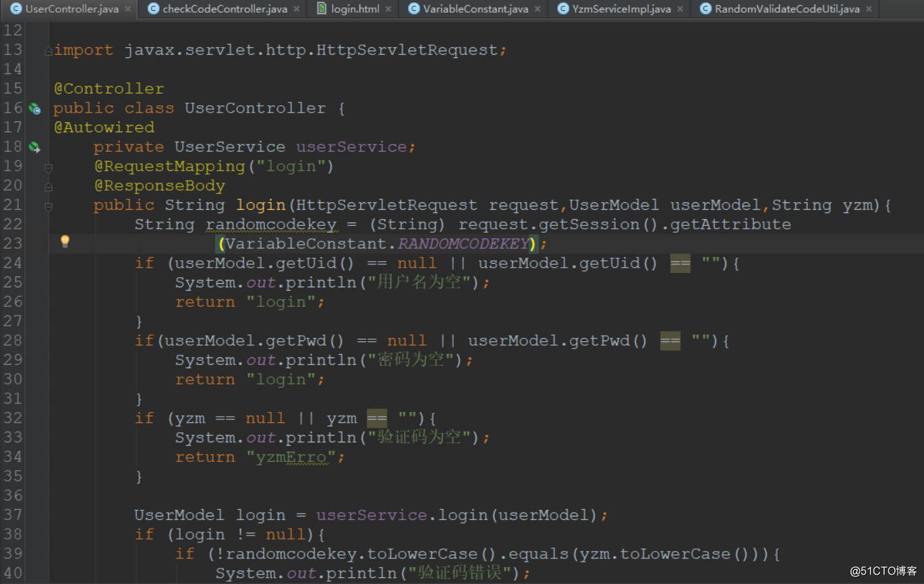
Task: Close the RandomValidateCodeUtil.java tab
Action: tap(869, 9)
